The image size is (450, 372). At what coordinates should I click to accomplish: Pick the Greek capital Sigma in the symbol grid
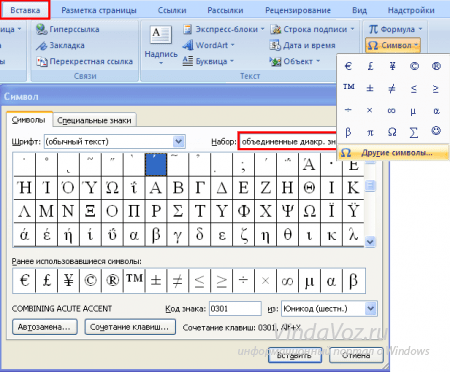pyautogui.click(x=178, y=211)
